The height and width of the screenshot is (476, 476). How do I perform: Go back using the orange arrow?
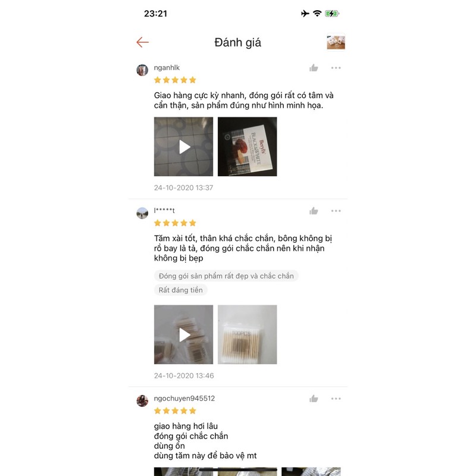pyautogui.click(x=142, y=42)
